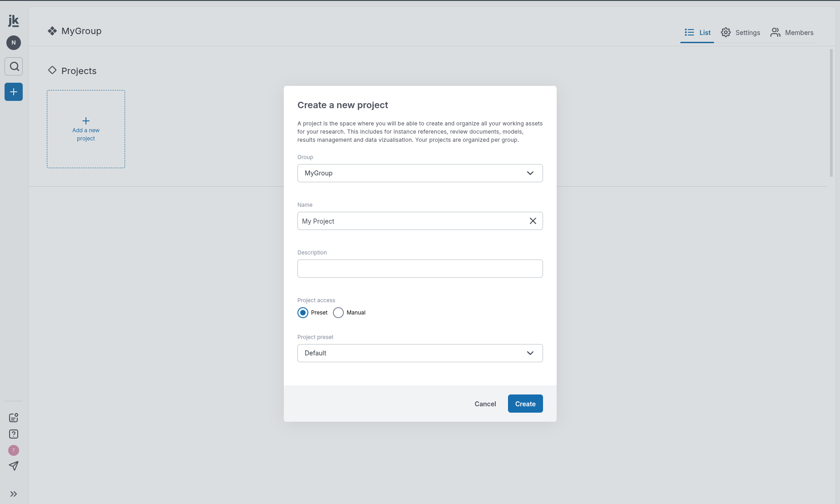Expand the sidebar with the double chevron
The height and width of the screenshot is (504, 840).
(14, 494)
